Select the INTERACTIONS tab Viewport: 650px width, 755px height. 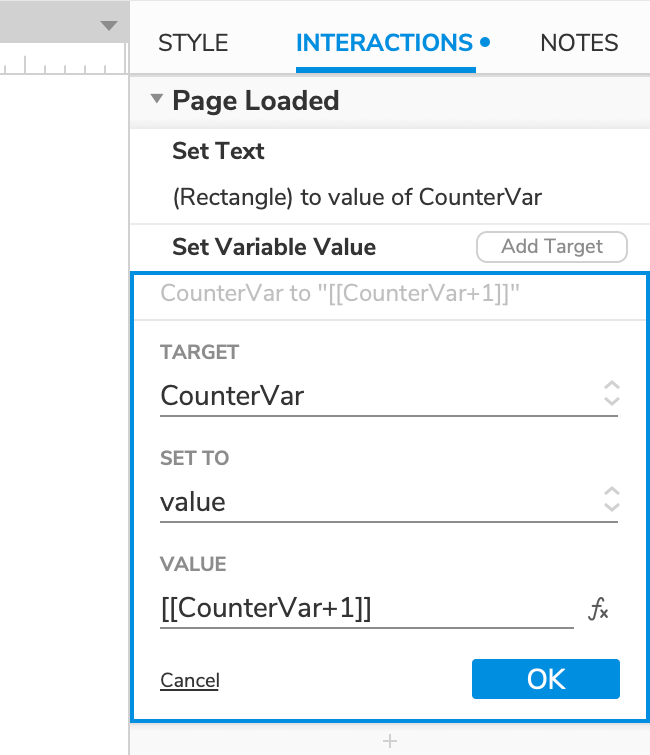pyautogui.click(x=385, y=43)
